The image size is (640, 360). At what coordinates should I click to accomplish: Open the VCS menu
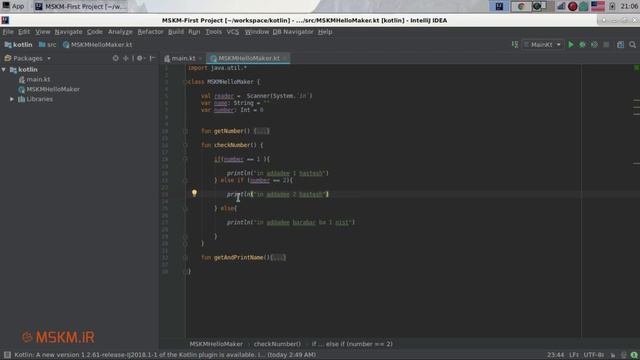coord(233,32)
